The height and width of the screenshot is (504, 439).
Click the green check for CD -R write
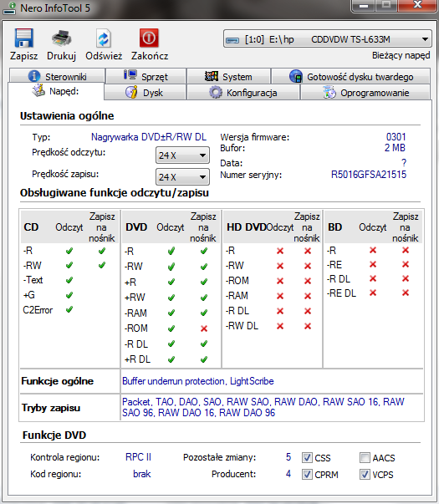(x=102, y=251)
